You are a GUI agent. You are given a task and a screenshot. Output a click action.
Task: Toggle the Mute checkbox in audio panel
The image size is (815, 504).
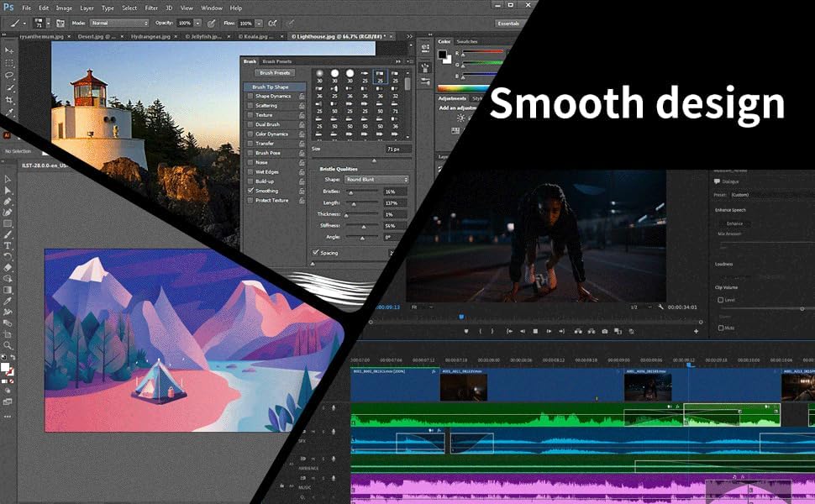tap(720, 328)
